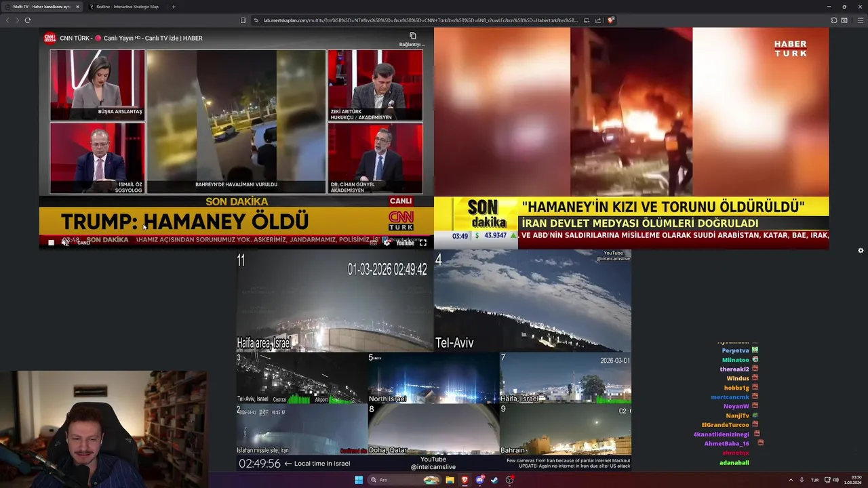Screen dimensions: 868x488
Task: Click the taskbar search box Ara
Action: [406, 480]
